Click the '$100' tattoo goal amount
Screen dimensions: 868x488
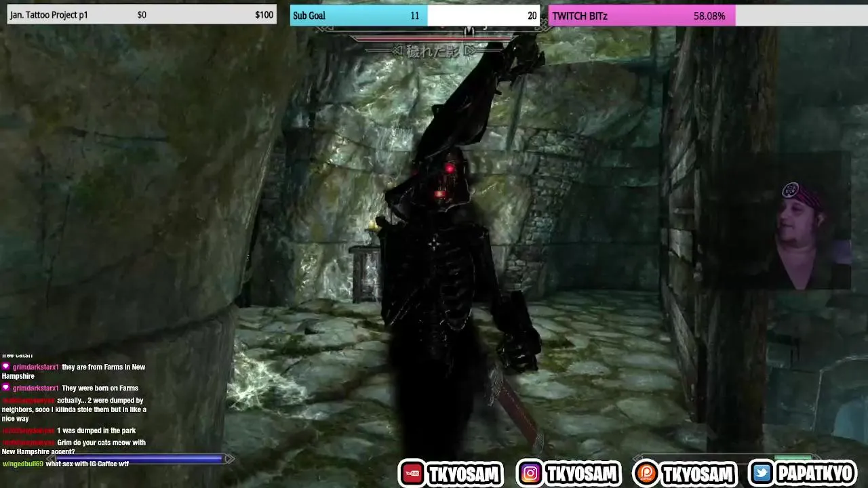pyautogui.click(x=264, y=15)
